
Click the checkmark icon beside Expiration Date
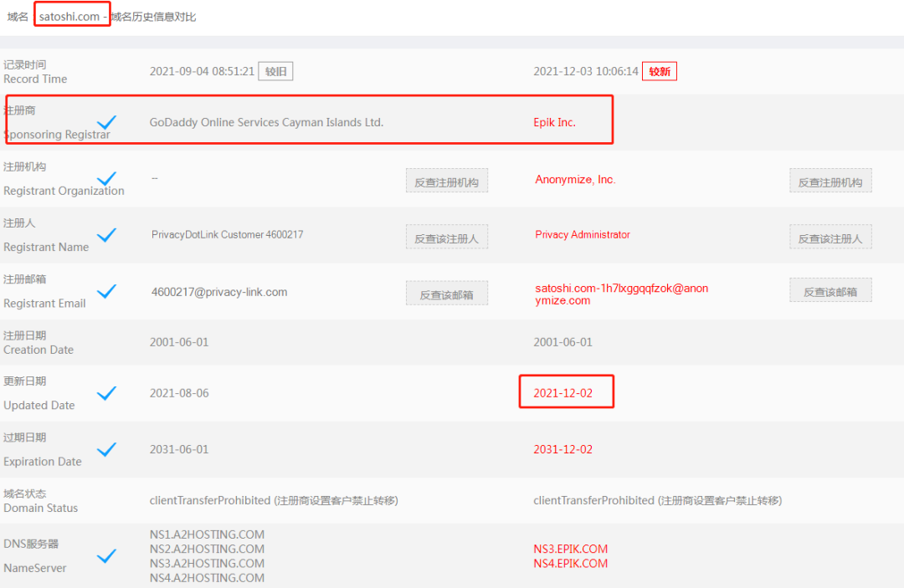click(x=106, y=449)
